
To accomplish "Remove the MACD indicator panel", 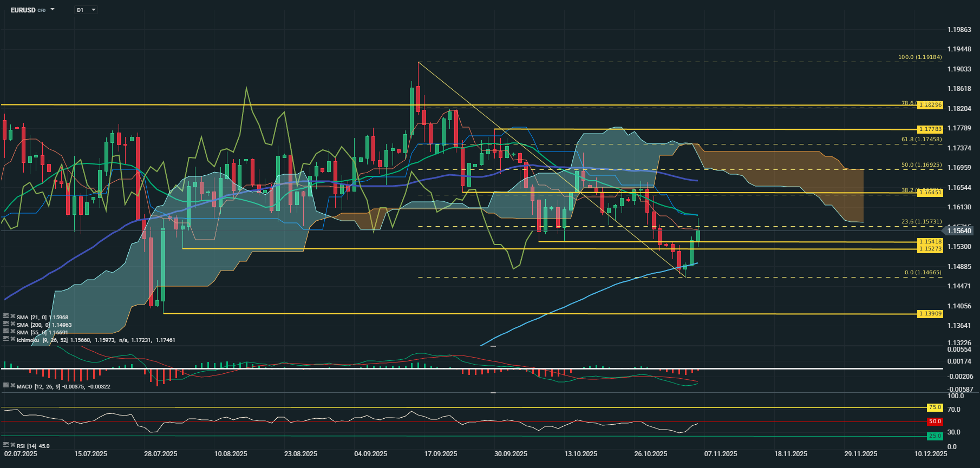I will (12, 385).
